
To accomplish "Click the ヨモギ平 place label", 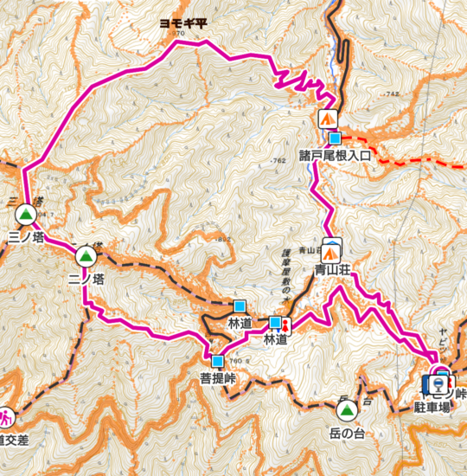I will tap(183, 23).
